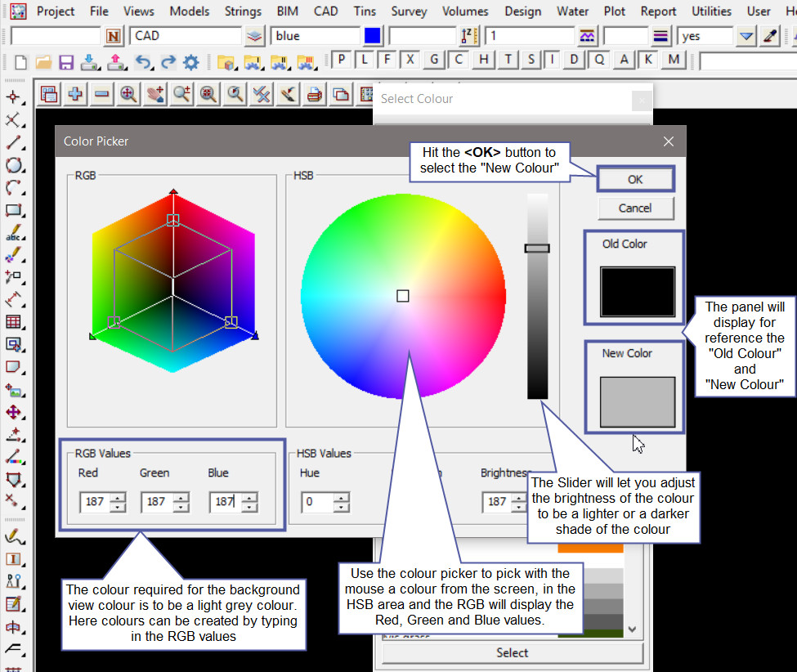Select the create line CAD tool
The image size is (797, 672).
tap(13, 143)
